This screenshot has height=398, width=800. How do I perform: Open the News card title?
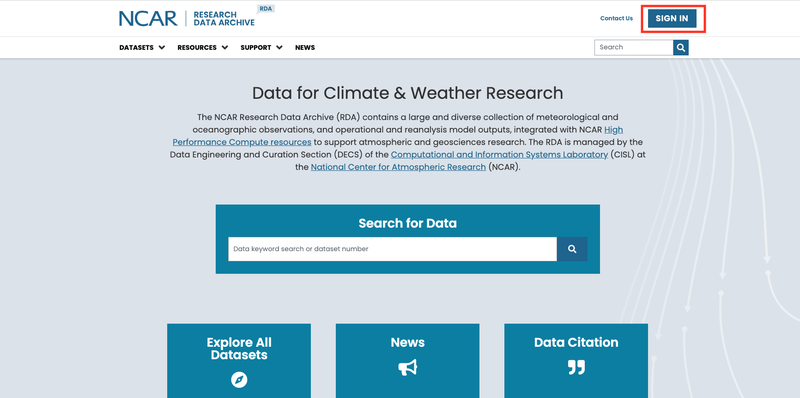click(408, 342)
